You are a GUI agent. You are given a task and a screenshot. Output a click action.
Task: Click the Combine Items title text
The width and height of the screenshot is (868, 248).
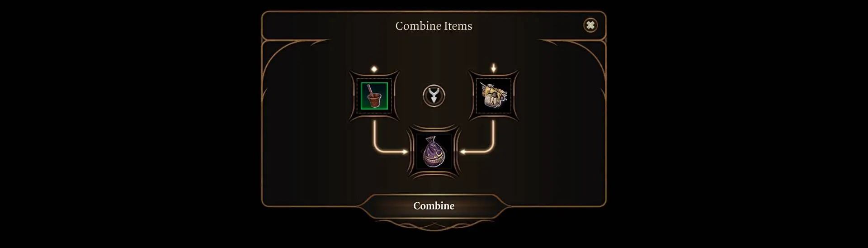[x=434, y=26]
